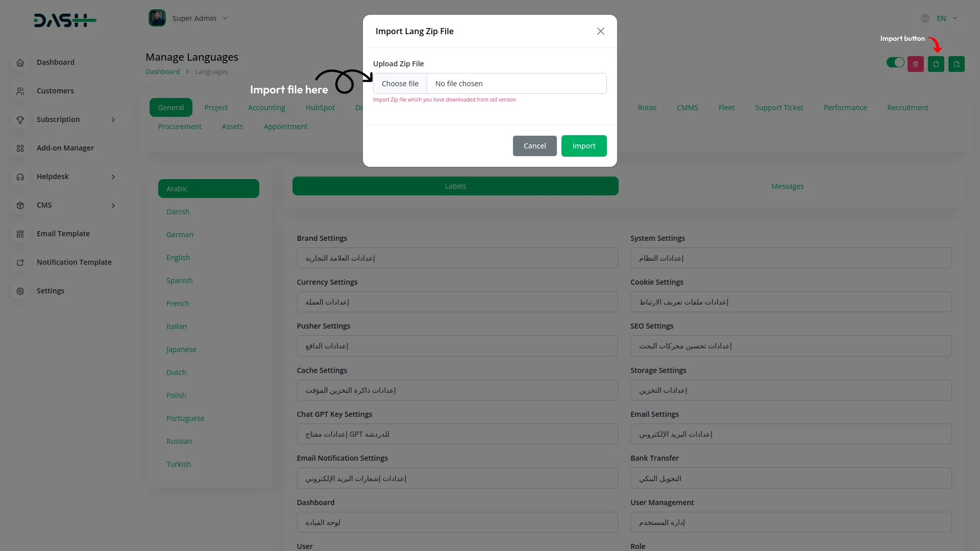
Task: Click the Email Template sidebar icon
Action: (20, 234)
